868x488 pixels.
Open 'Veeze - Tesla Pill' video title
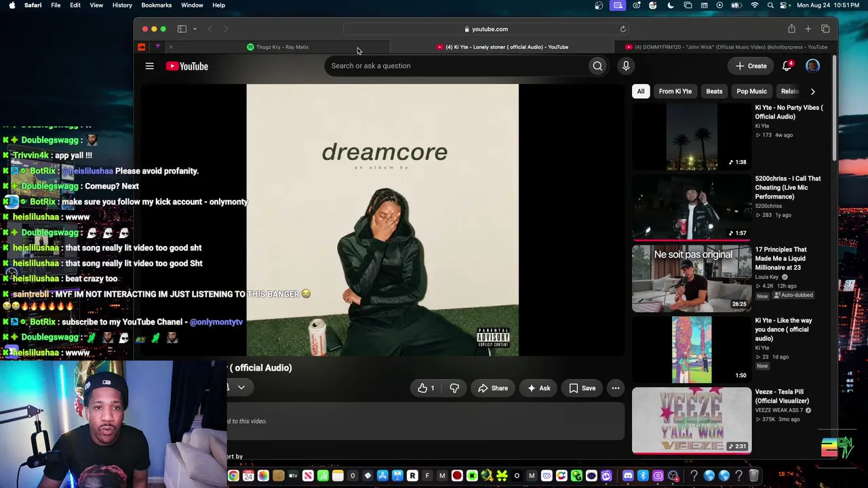[x=783, y=396]
